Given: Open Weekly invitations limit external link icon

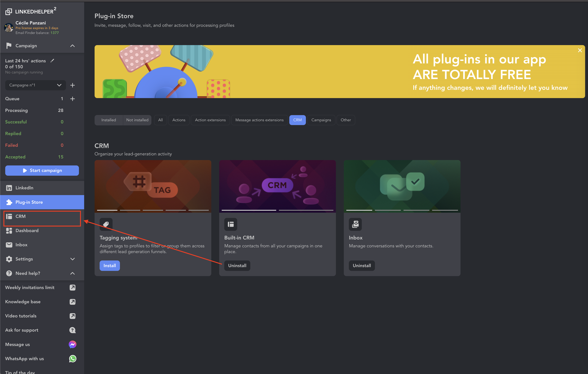Looking at the screenshot, I should (x=72, y=287).
